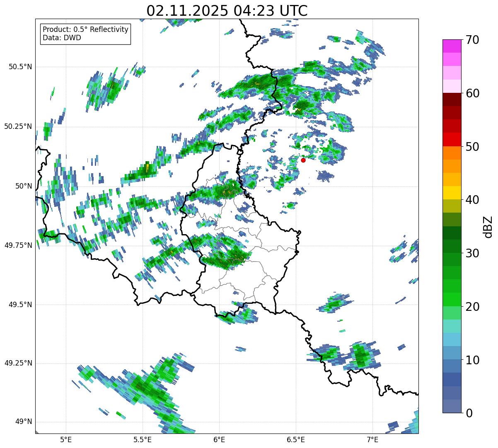The image size is (498, 448).
Task: Click the colorbar tick value 70
Action: [x=473, y=40]
